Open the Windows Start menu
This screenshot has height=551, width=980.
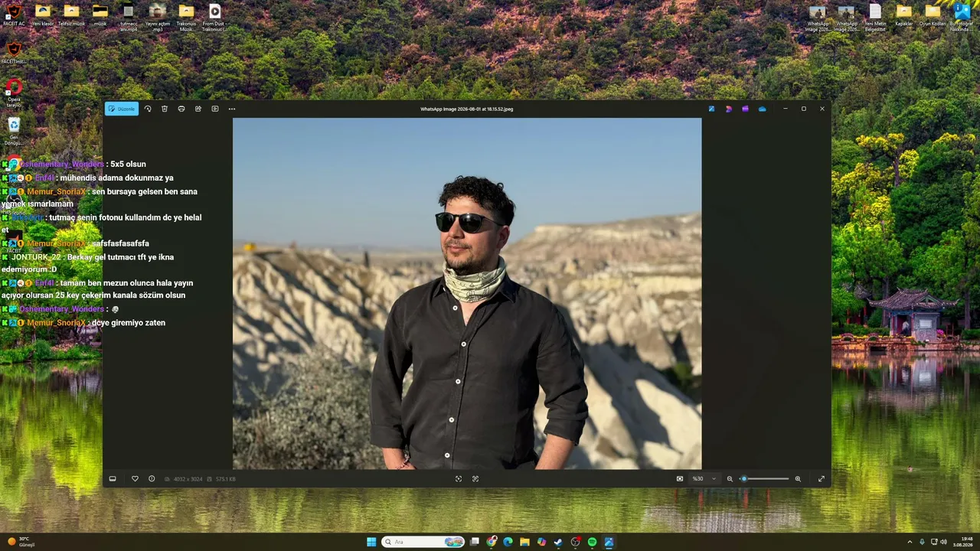pos(371,542)
